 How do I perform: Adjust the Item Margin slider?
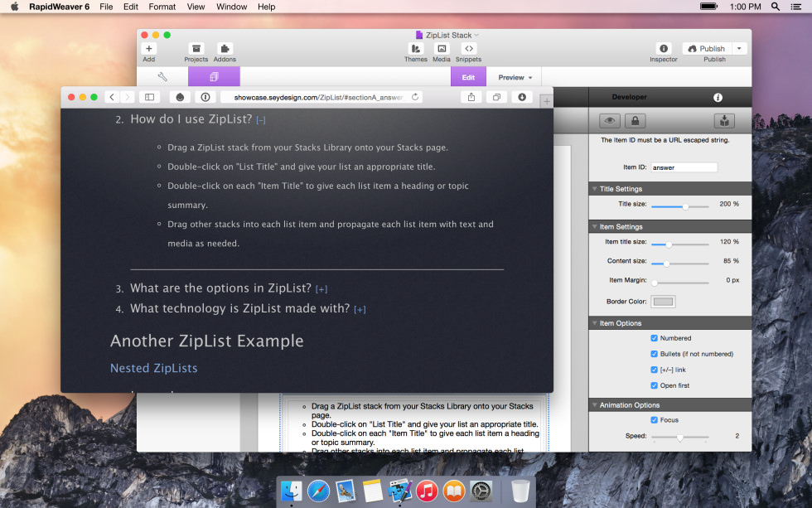(x=680, y=283)
